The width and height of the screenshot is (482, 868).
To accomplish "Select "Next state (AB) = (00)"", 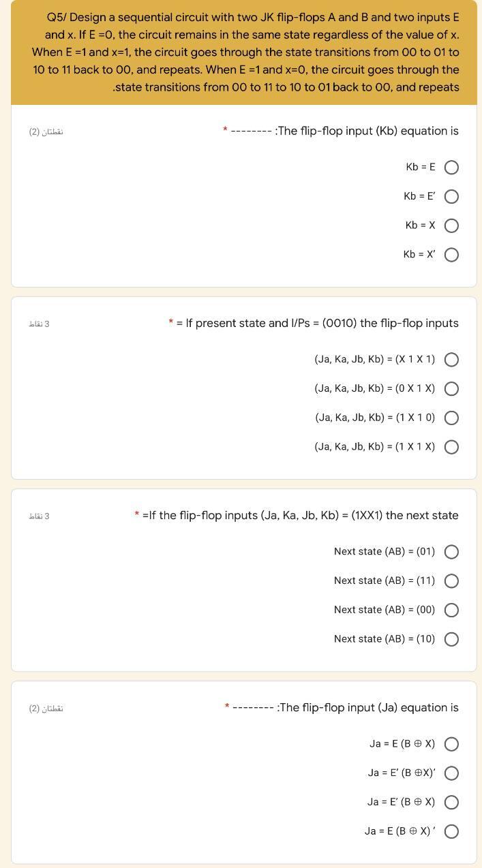I will click(451, 610).
